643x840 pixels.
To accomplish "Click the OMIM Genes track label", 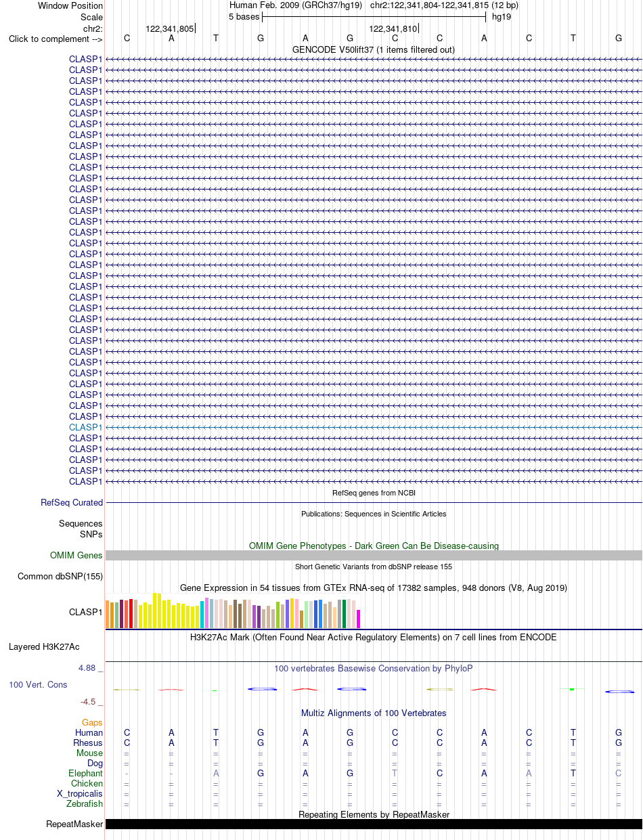I will (x=76, y=556).
